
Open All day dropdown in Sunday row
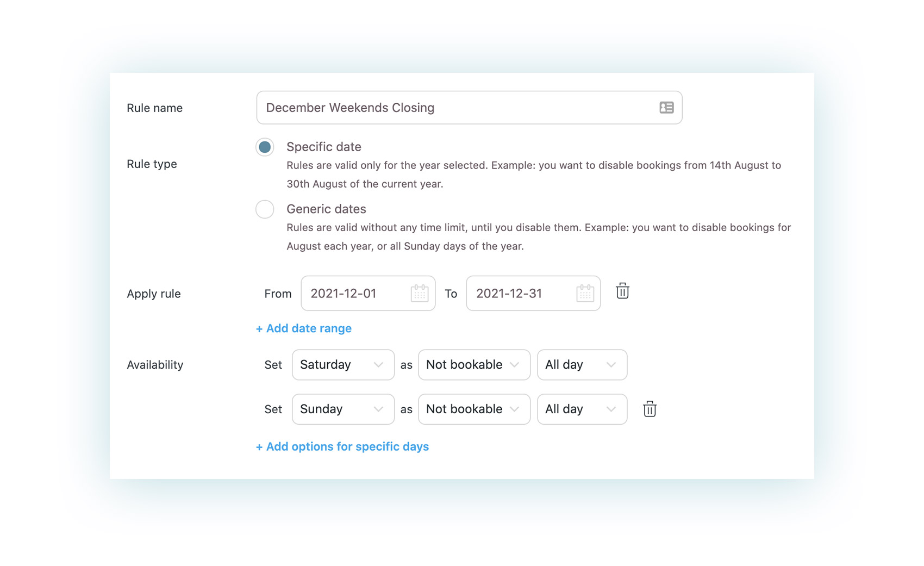(582, 409)
